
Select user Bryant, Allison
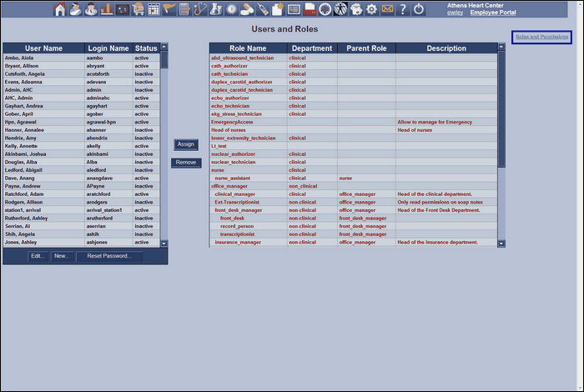(x=82, y=66)
